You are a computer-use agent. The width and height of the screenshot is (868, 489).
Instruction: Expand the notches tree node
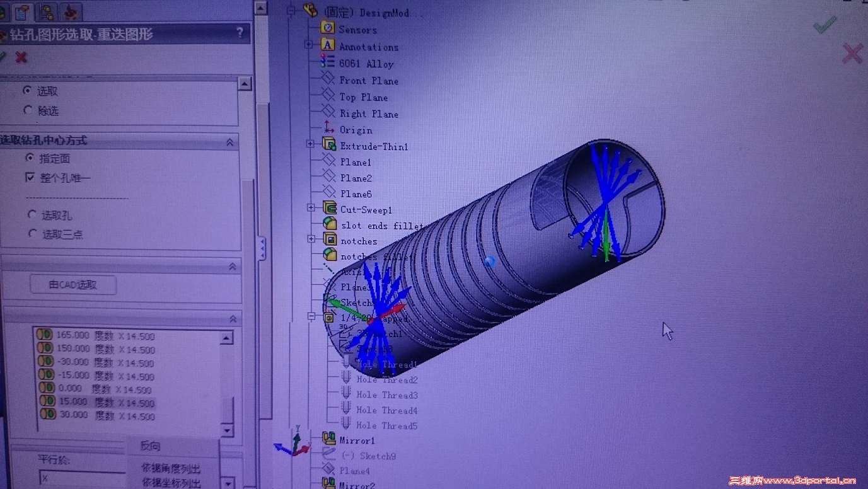[x=311, y=239]
